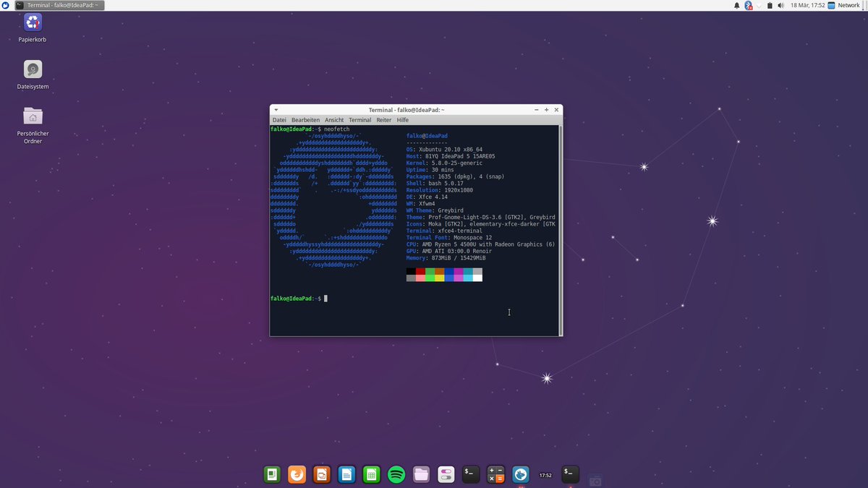Click the 'CPU: AMD Ryzen 5 4500U' line
This screenshot has height=488, width=868.
click(481, 244)
